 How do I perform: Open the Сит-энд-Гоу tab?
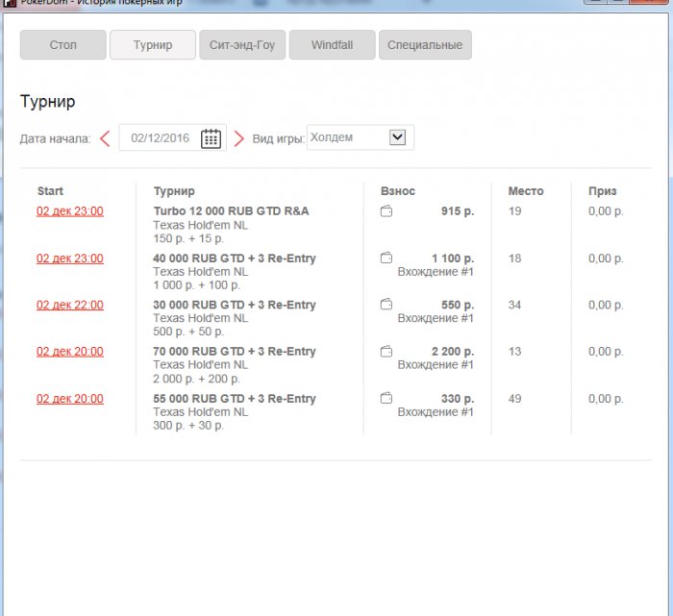tap(242, 44)
